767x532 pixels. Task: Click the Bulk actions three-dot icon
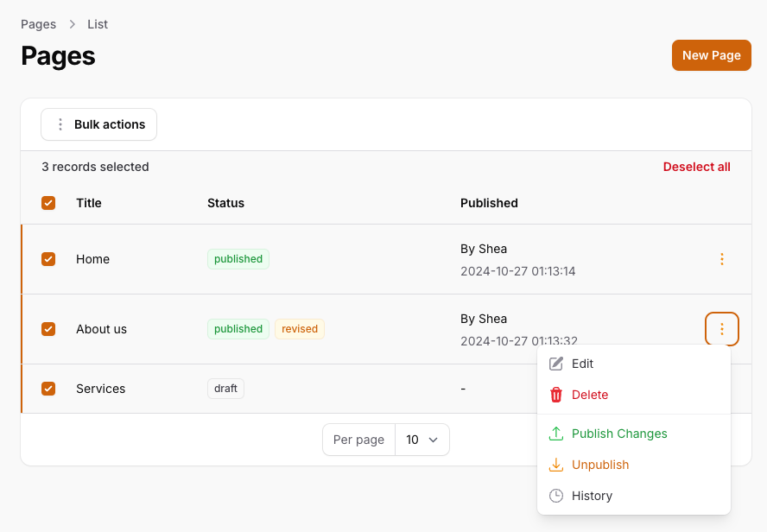point(60,124)
